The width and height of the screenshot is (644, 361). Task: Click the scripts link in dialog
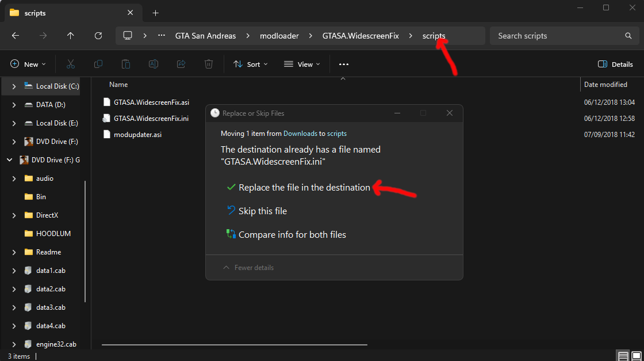click(337, 134)
